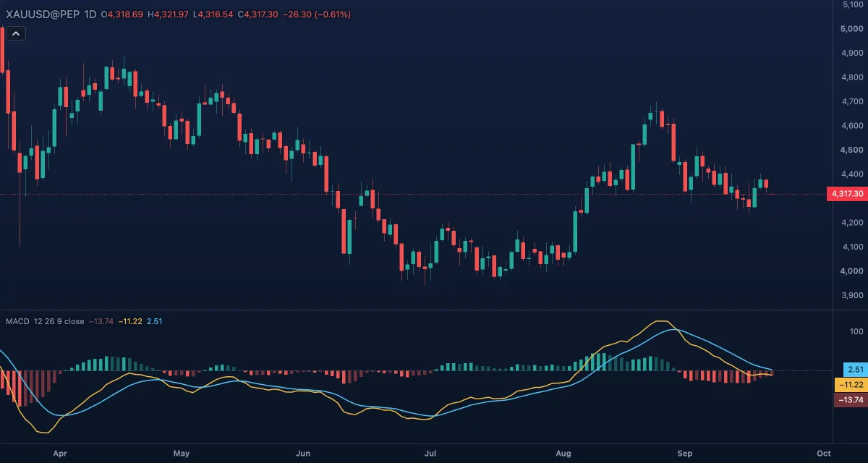Select the change value −26.30 (−0.61%)

pyautogui.click(x=318, y=14)
